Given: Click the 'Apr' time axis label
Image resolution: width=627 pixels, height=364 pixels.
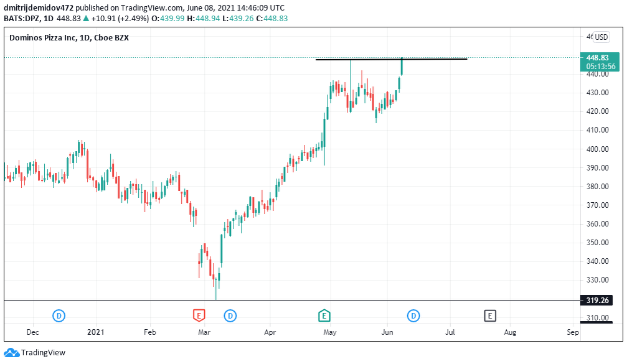Looking at the screenshot, I should pyautogui.click(x=270, y=332).
